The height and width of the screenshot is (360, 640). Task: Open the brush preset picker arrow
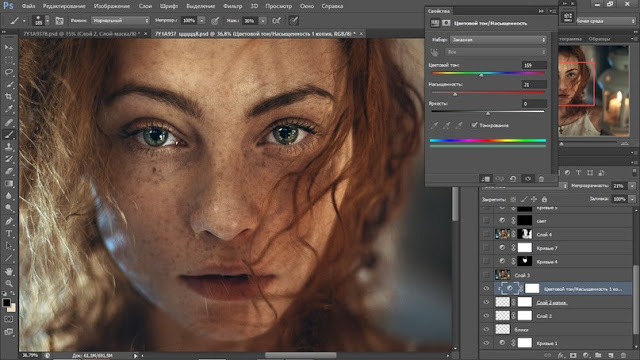pos(47,20)
